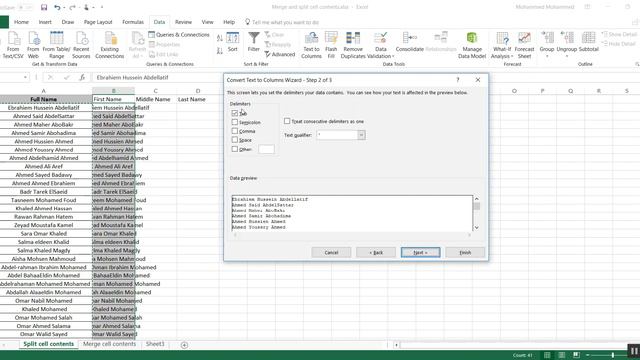
Task: Click Text to Columns tool
Action: click(311, 45)
